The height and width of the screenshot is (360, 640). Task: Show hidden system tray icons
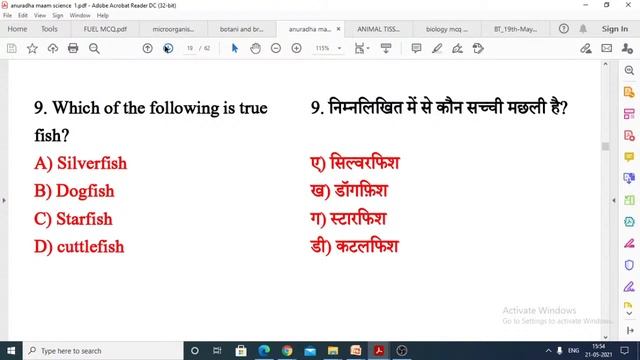click(x=548, y=351)
